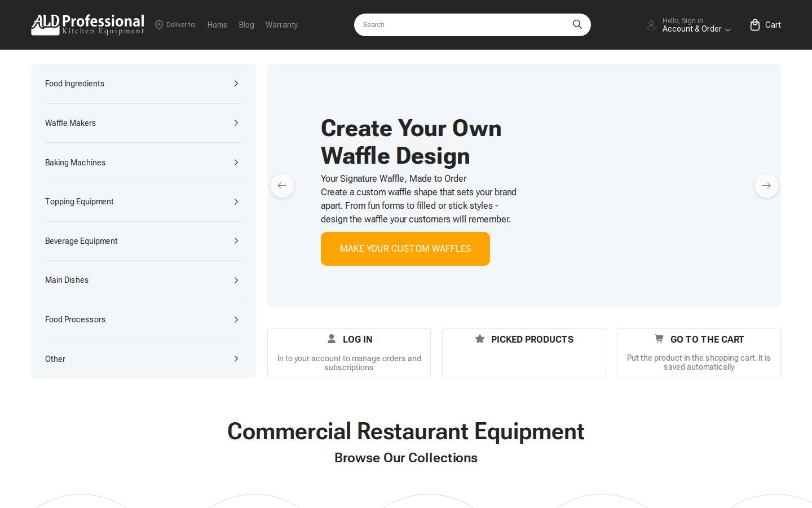
Task: Open Account & Order dropdown arrow
Action: tap(728, 29)
